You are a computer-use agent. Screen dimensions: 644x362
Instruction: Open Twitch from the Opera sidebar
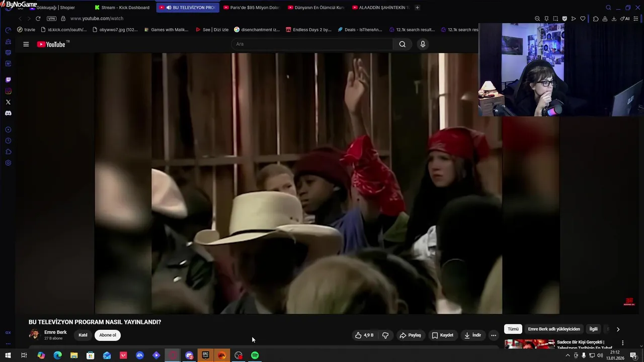click(8, 79)
